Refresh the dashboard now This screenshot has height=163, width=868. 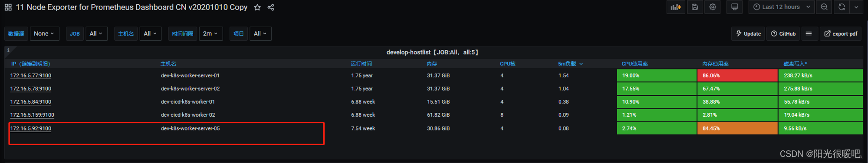point(842,7)
